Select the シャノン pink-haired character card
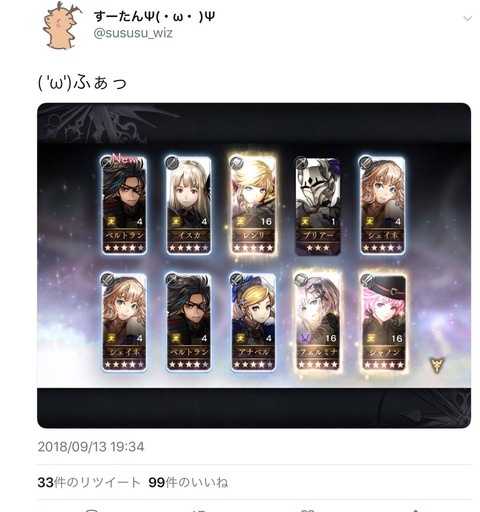This screenshot has height=512, width=480. pos(382,322)
